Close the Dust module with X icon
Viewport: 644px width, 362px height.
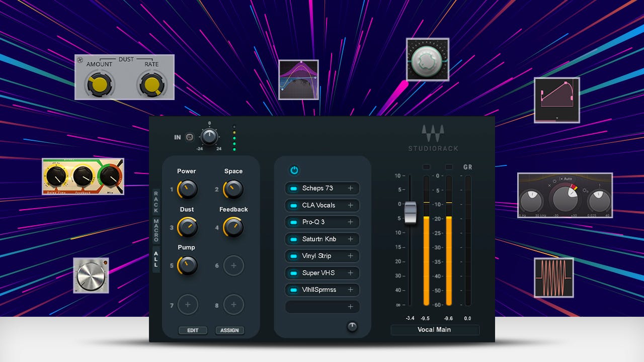coord(80,60)
